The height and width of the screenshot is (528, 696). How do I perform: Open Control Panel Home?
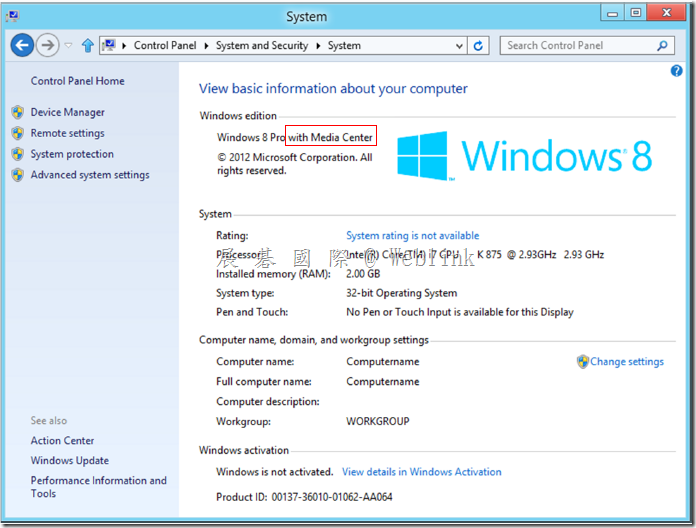(x=78, y=81)
